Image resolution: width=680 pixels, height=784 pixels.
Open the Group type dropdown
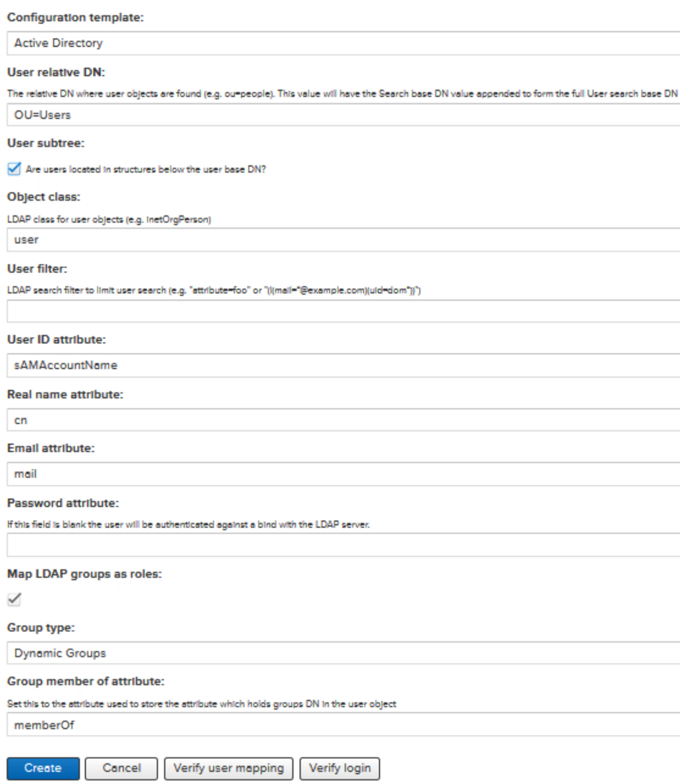[343, 653]
